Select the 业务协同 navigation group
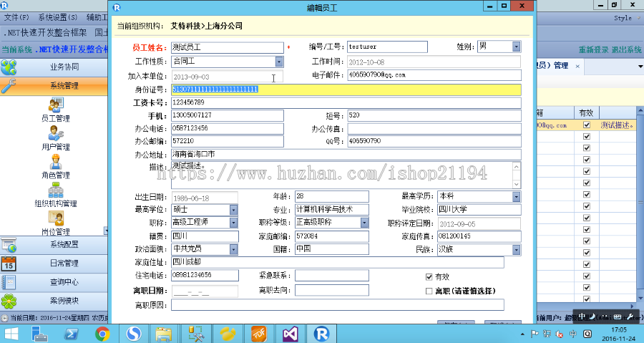Screen dimensions: 644x343 point(54,67)
